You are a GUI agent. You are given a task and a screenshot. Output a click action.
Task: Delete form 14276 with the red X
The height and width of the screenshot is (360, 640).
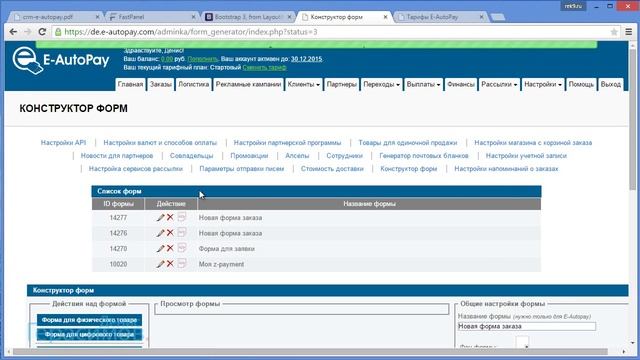[x=170, y=233]
